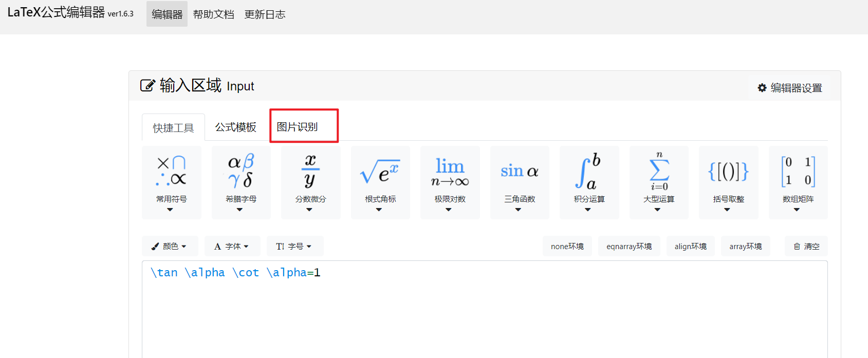Clear input with the 清空 button
This screenshot has width=868, height=358.
point(806,246)
